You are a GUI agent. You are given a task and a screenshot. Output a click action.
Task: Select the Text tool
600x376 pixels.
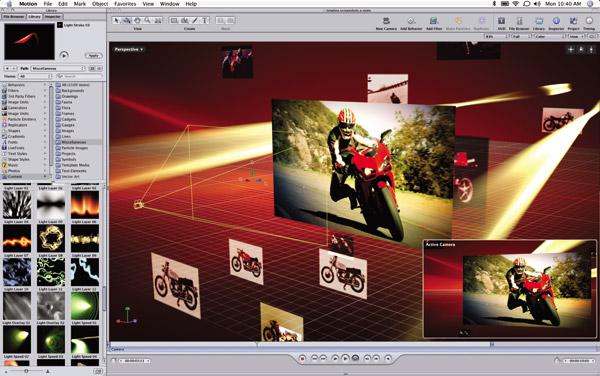(205, 20)
